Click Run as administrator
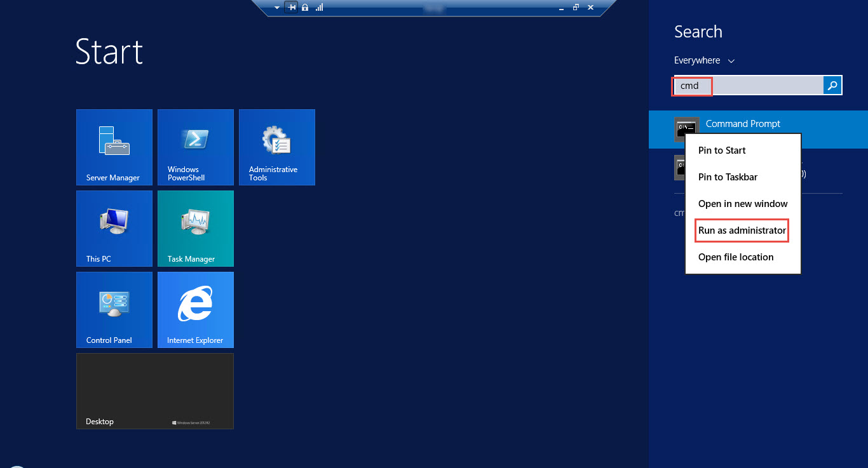Image resolution: width=868 pixels, height=468 pixels. [742, 231]
